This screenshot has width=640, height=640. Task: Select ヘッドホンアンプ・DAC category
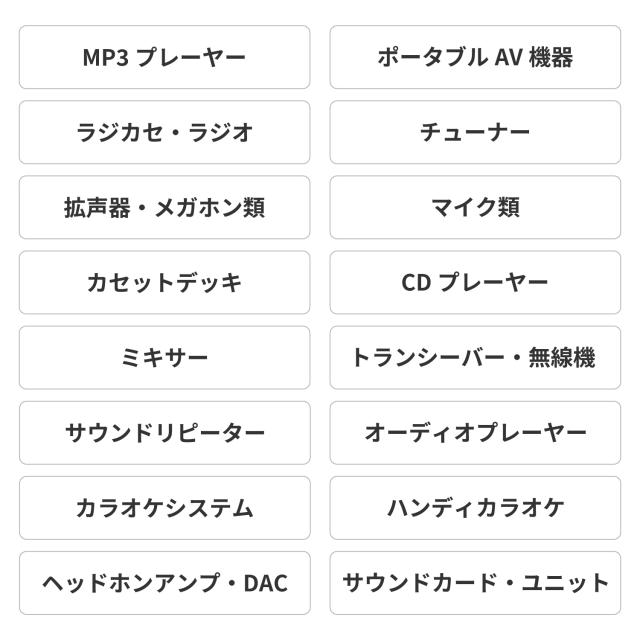tap(164, 582)
